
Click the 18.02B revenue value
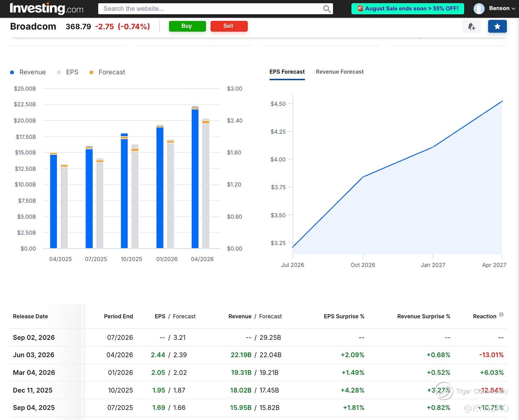[x=241, y=390]
